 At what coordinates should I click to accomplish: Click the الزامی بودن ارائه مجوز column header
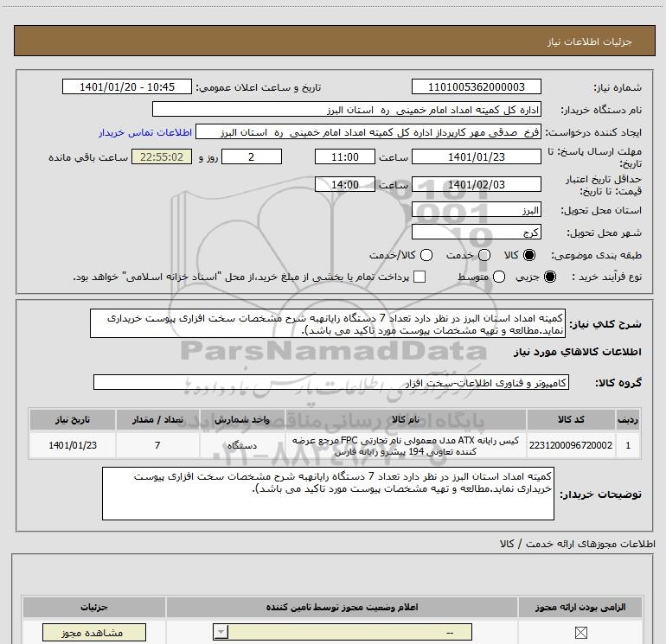(580, 607)
